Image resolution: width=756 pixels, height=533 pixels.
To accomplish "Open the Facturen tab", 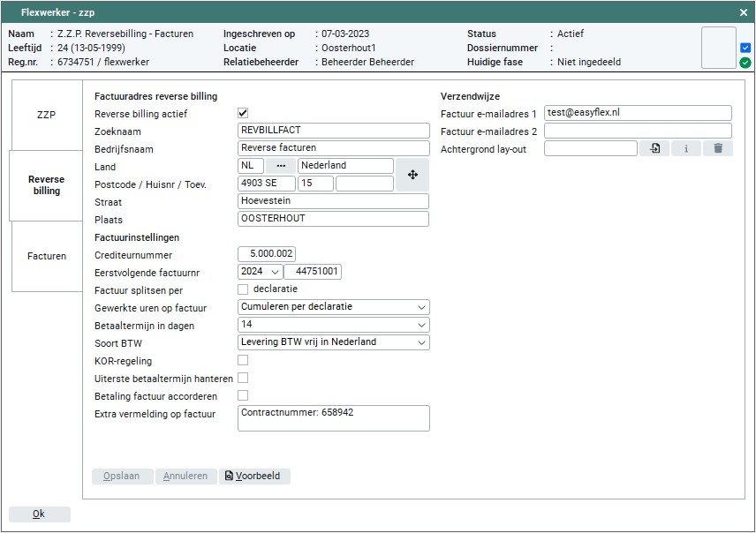I will [46, 256].
